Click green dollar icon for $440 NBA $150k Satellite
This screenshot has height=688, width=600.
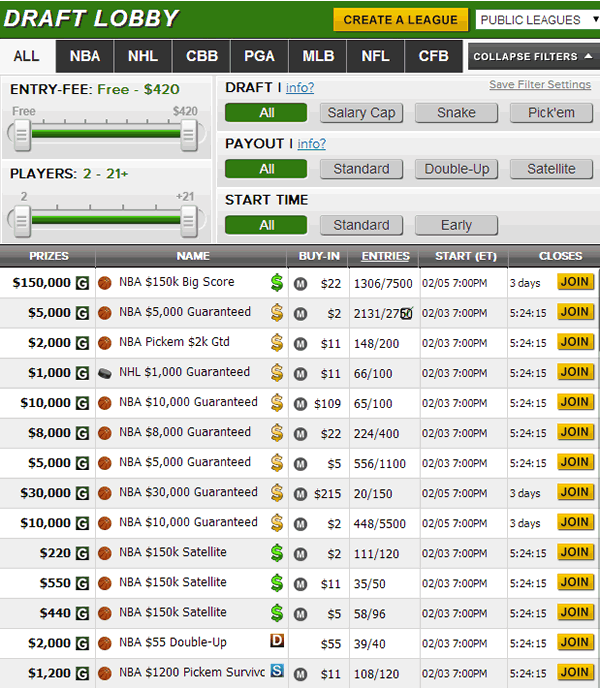point(277,613)
